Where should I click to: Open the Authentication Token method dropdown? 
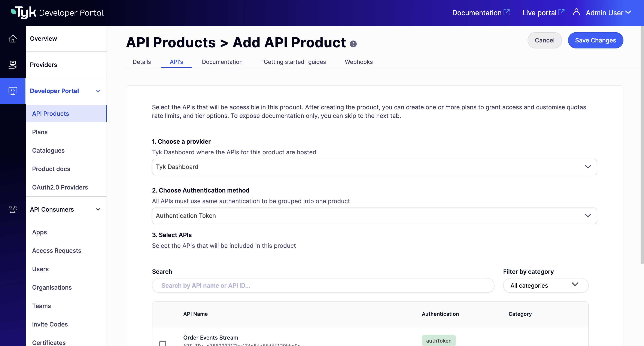coord(374,216)
